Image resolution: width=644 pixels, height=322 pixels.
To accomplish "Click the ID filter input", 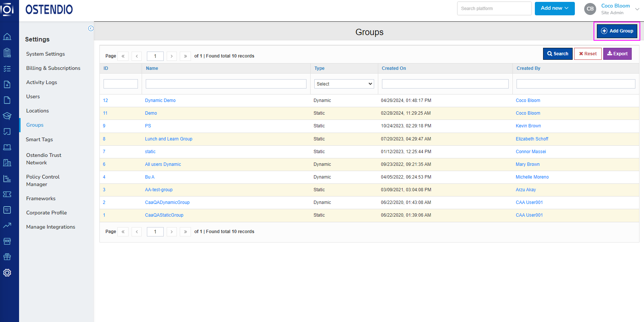I will (x=121, y=84).
